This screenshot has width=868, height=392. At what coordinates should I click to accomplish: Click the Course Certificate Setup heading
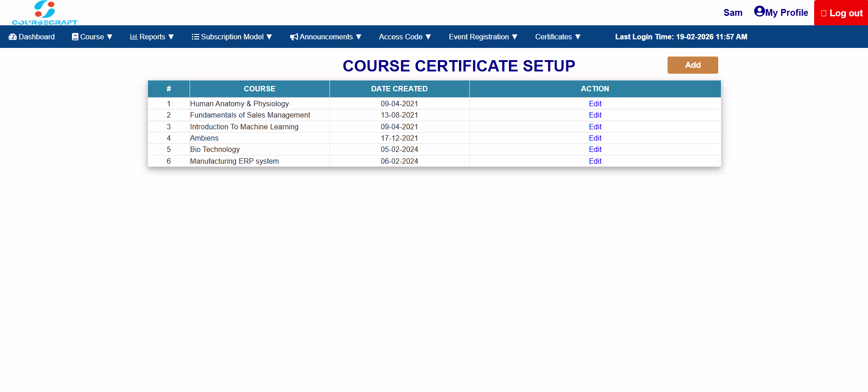[459, 66]
